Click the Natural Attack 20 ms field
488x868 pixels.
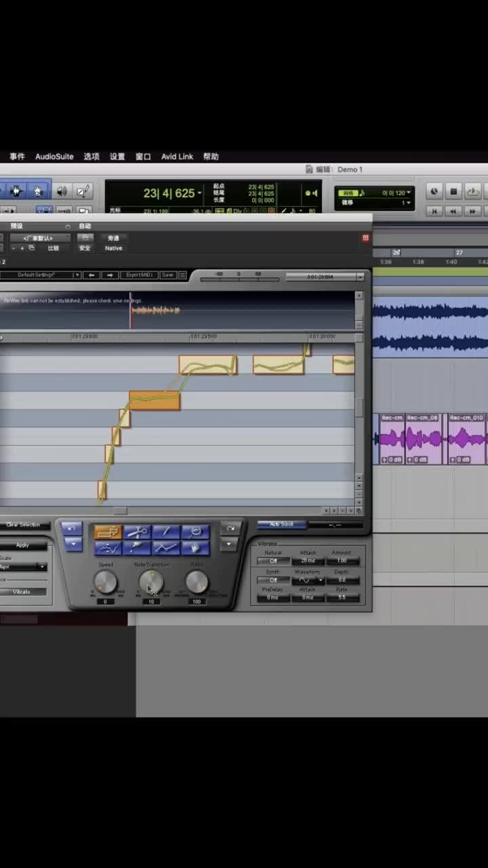pos(308,561)
